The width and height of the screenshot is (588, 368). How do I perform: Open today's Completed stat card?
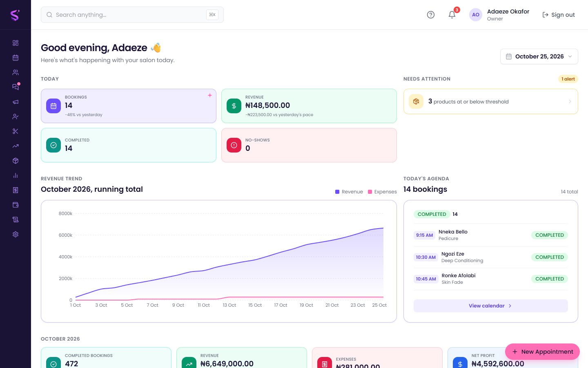(129, 145)
